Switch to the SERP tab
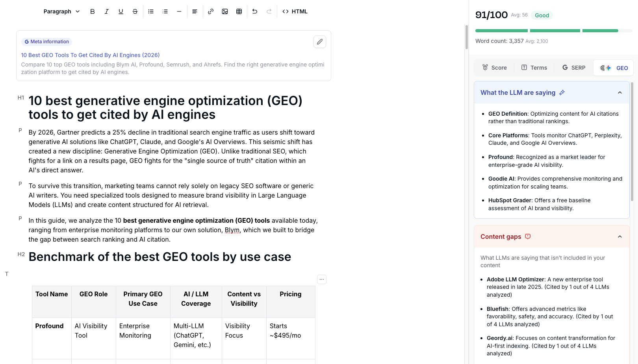This screenshot has width=638, height=364. (x=574, y=68)
